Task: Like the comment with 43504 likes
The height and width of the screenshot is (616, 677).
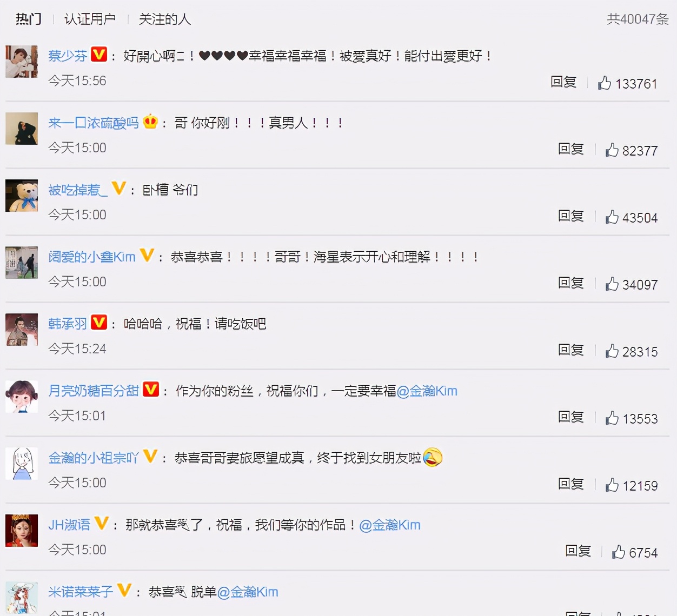Action: (x=612, y=217)
